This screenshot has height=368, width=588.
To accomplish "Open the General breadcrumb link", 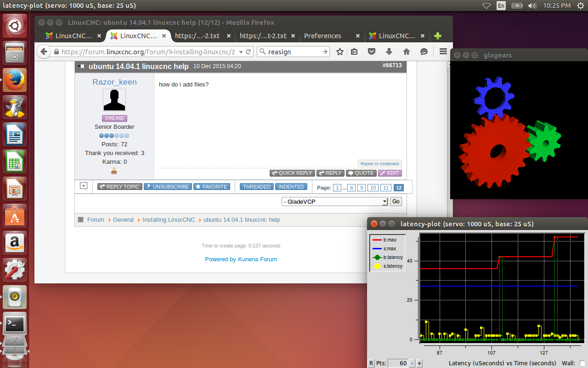I will click(x=124, y=220).
